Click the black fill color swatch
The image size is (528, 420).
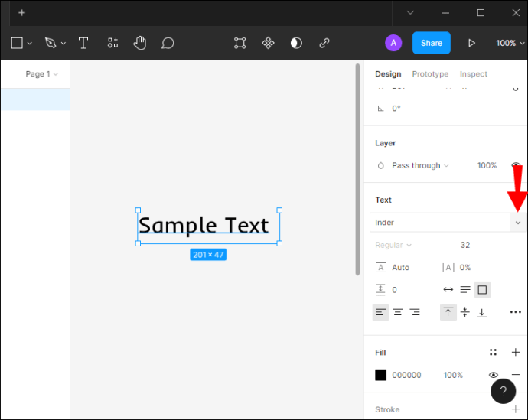coord(380,375)
